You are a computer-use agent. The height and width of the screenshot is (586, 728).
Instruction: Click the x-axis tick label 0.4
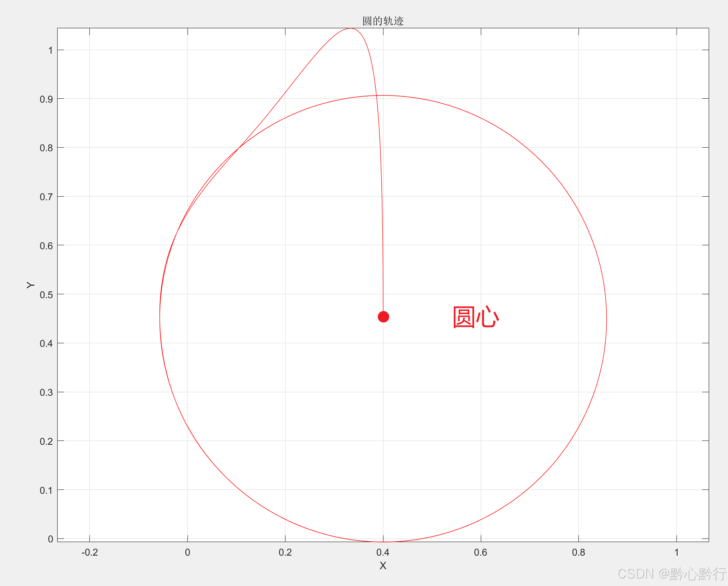(383, 552)
